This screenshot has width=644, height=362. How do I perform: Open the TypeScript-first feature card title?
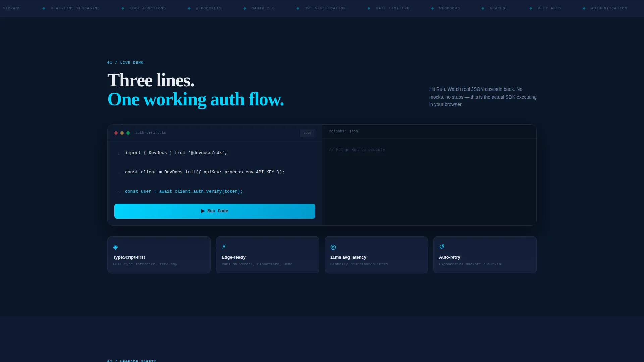129,257
